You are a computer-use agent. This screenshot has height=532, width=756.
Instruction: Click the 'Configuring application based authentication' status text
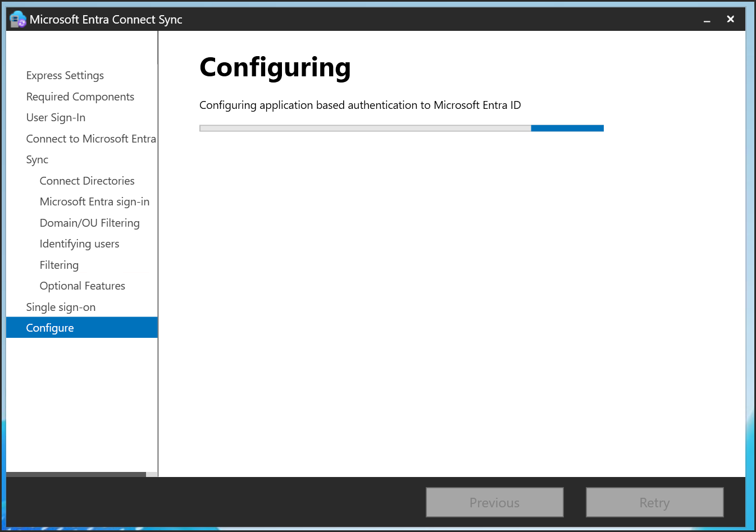pyautogui.click(x=360, y=105)
